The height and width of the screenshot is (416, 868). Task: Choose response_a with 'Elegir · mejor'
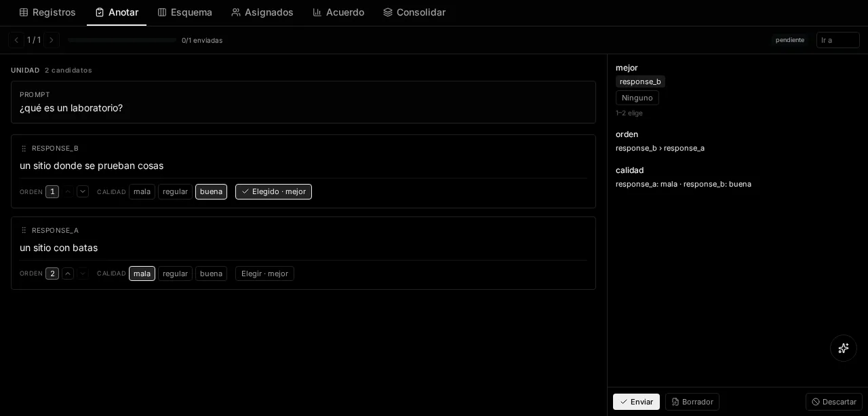coord(264,273)
